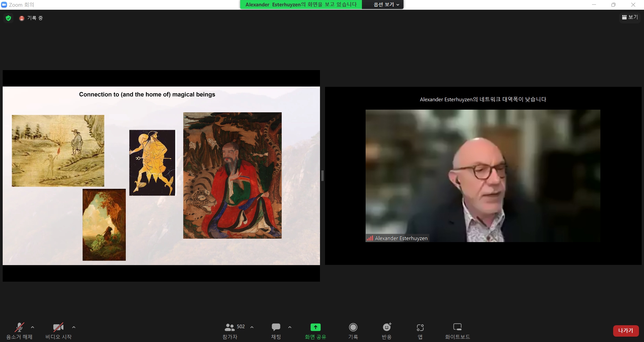Click the slide title about magical beings
The height and width of the screenshot is (342, 644).
tap(147, 95)
